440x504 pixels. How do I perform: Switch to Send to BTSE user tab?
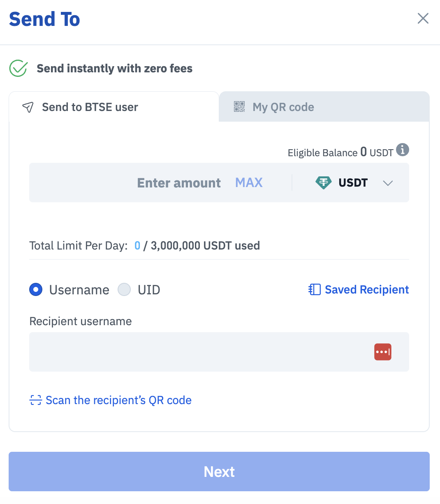click(x=114, y=107)
